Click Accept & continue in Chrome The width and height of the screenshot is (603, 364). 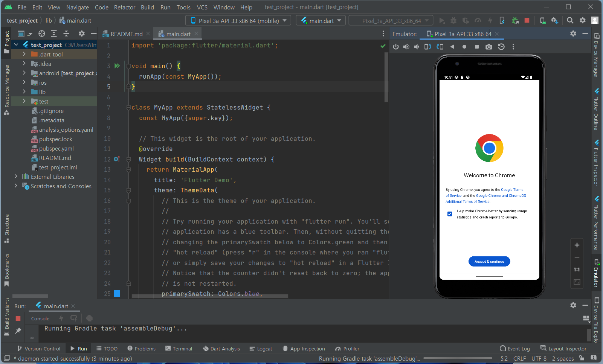click(x=489, y=261)
